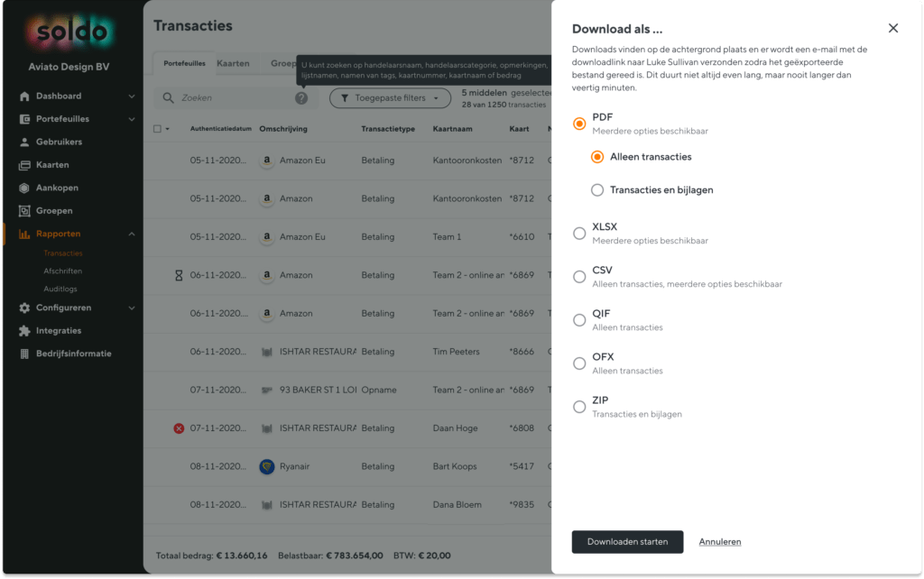The width and height of the screenshot is (924, 579).
Task: Select the ZIP download radio button
Action: 579,407
